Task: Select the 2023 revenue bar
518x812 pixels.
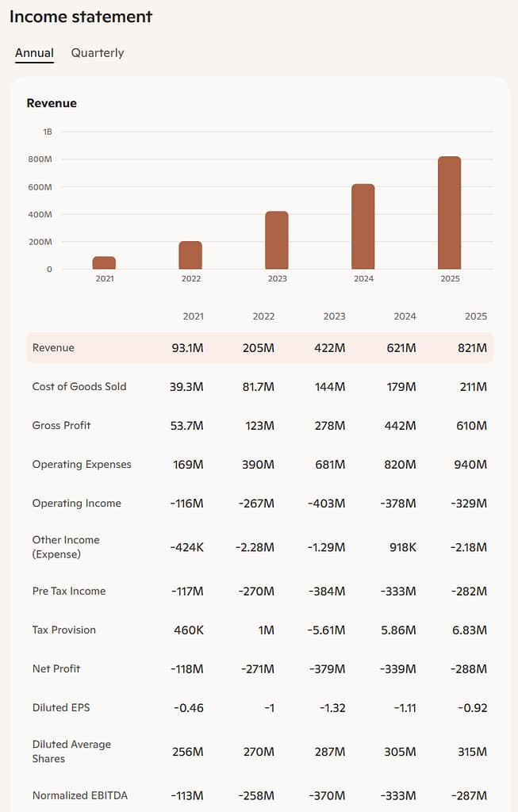Action: [x=277, y=240]
